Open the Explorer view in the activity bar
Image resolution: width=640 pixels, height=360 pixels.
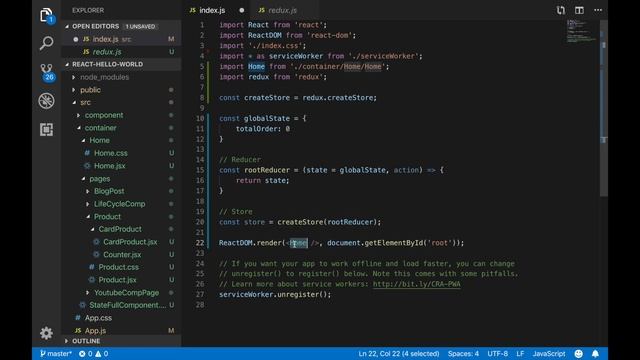click(47, 16)
